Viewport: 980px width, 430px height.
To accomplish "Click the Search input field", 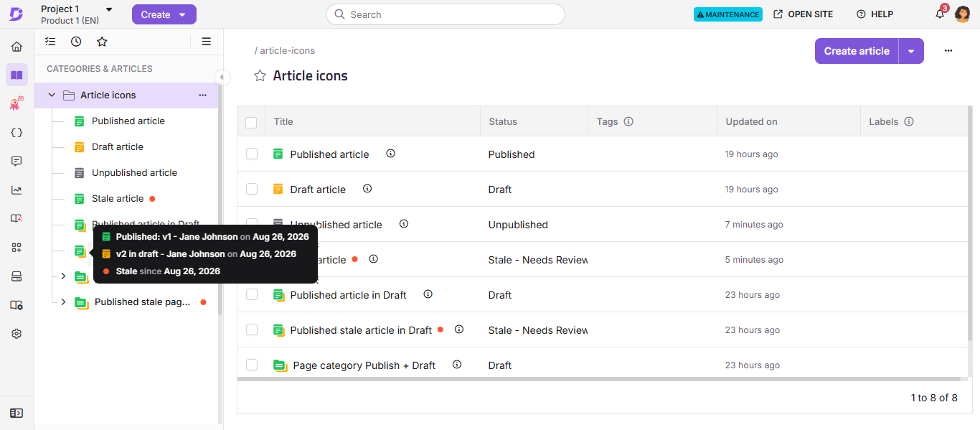I will [x=446, y=14].
